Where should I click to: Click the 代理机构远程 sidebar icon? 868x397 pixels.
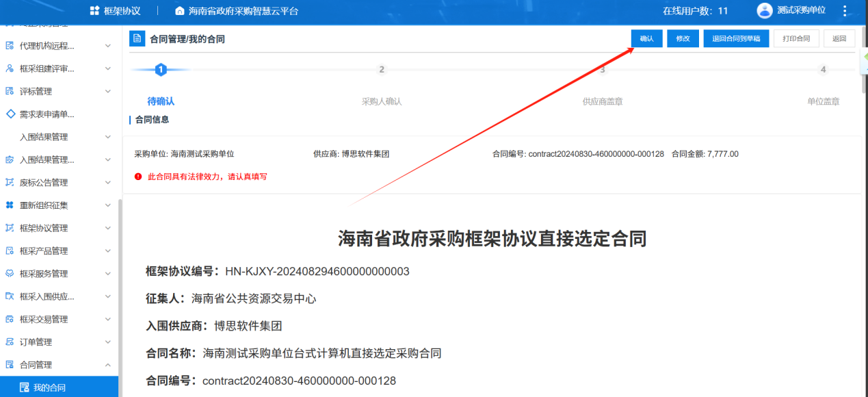(x=10, y=46)
